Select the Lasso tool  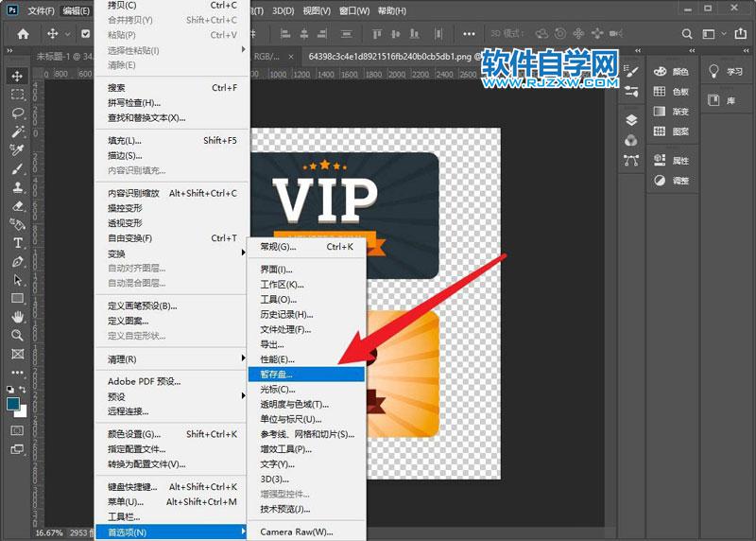[17, 113]
